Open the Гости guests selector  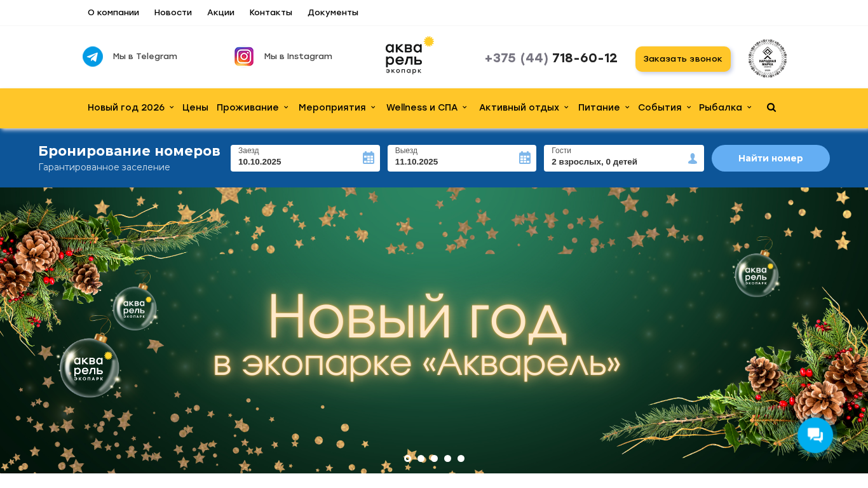coord(624,158)
